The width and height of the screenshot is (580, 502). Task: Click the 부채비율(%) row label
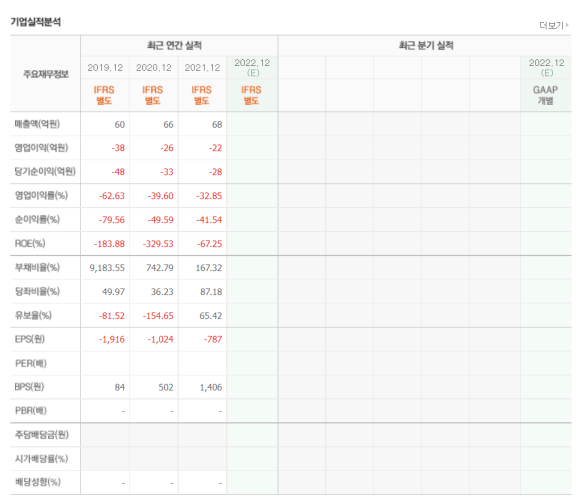[37, 267]
